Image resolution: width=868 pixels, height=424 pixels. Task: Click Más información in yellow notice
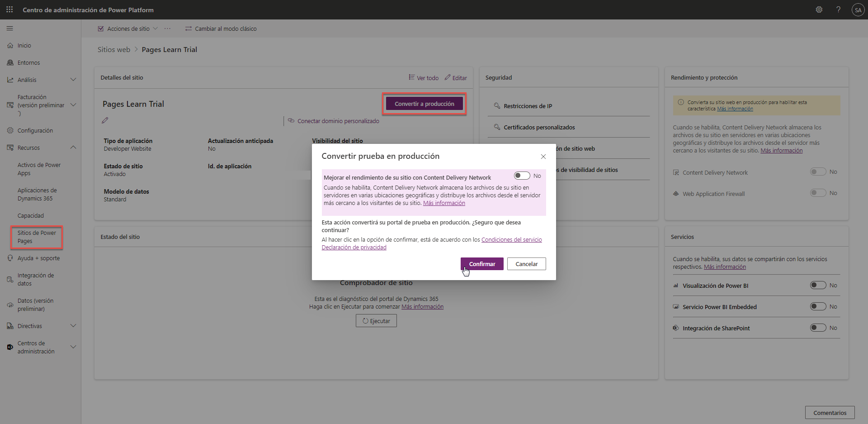pos(735,109)
